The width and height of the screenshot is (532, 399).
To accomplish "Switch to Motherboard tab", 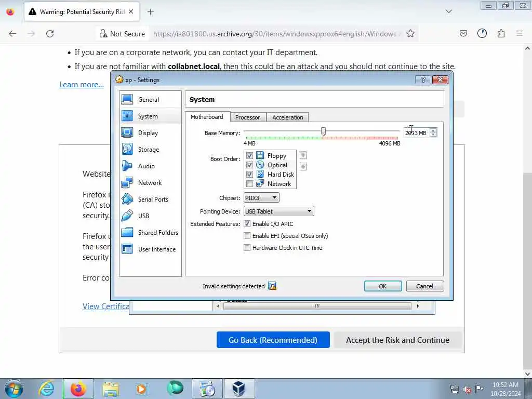I will point(207,117).
